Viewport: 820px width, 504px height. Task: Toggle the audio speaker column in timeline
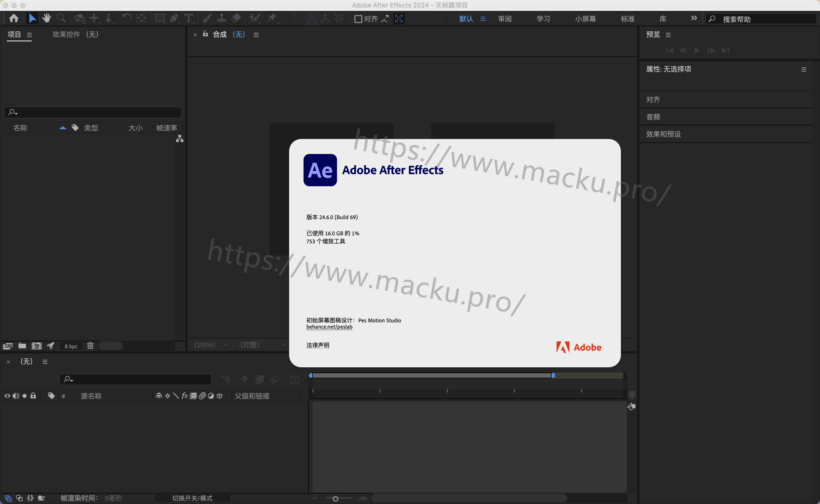pyautogui.click(x=16, y=396)
